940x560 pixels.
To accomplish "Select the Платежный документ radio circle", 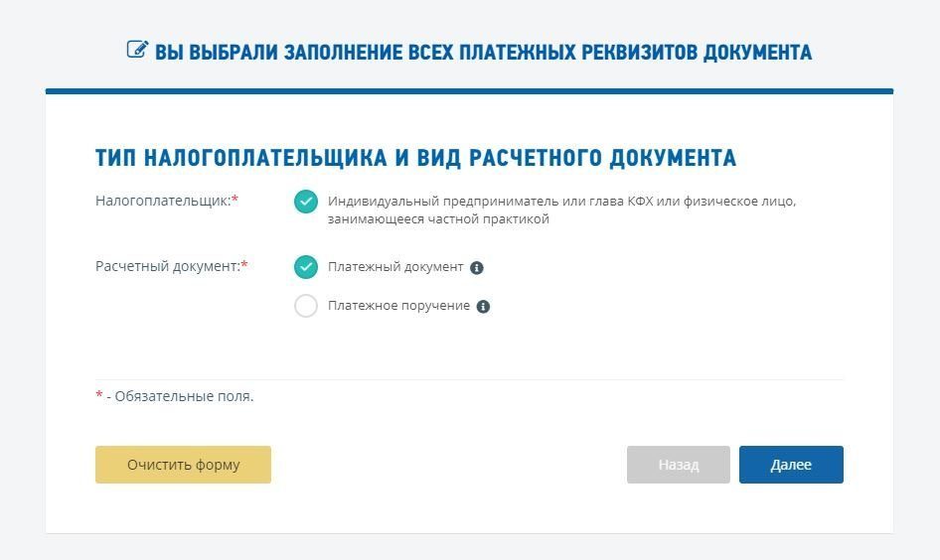I will (306, 267).
